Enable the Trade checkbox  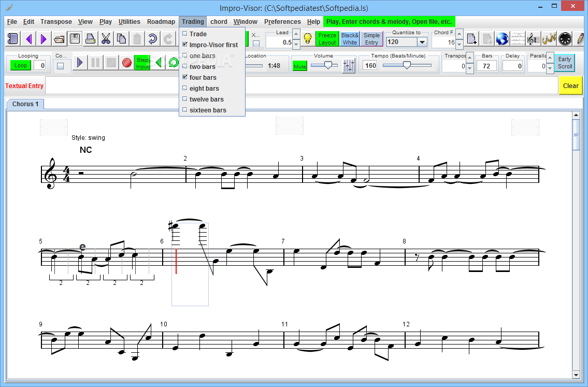[184, 34]
